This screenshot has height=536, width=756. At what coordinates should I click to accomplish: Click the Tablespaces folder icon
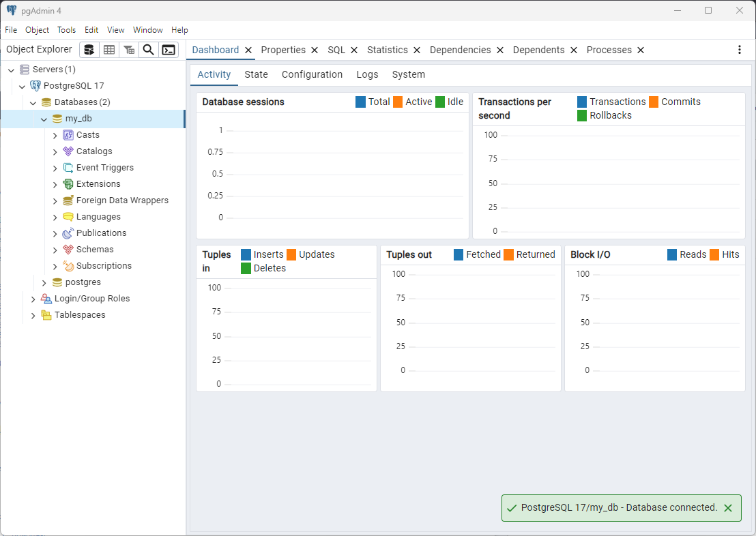tap(46, 315)
